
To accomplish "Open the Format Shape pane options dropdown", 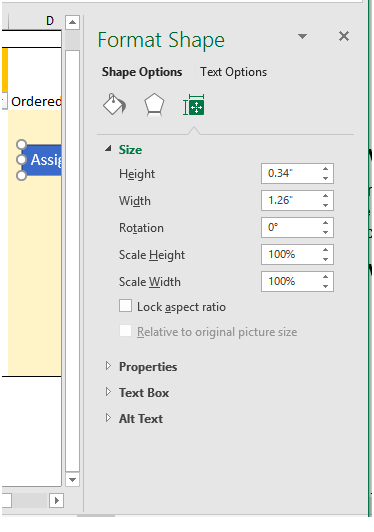I will pyautogui.click(x=302, y=36).
